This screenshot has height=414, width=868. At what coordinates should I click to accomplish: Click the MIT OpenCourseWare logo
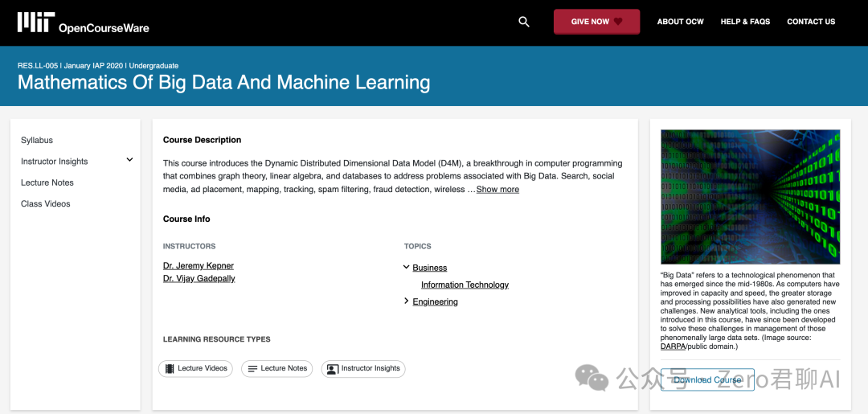click(x=84, y=23)
